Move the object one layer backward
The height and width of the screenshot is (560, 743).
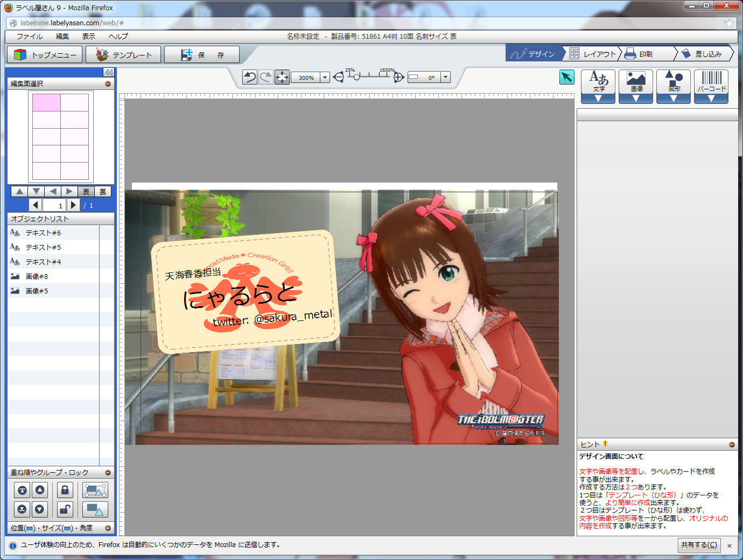click(40, 509)
